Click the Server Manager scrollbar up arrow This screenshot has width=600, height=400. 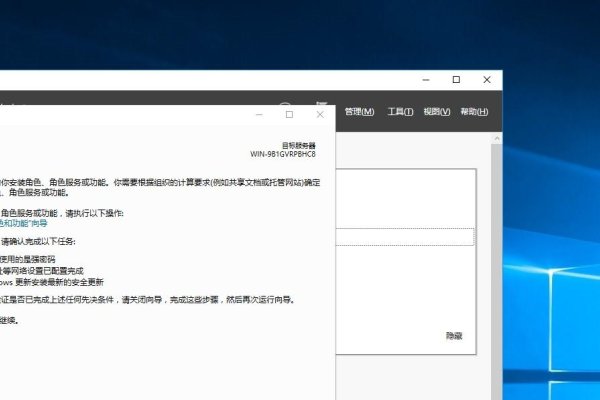click(497, 138)
